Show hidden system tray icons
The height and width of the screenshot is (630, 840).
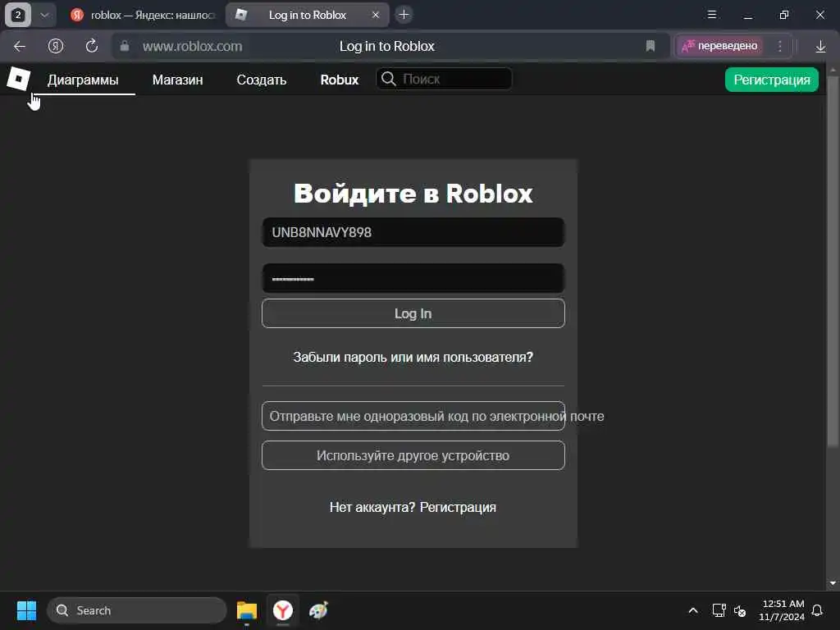coord(692,610)
